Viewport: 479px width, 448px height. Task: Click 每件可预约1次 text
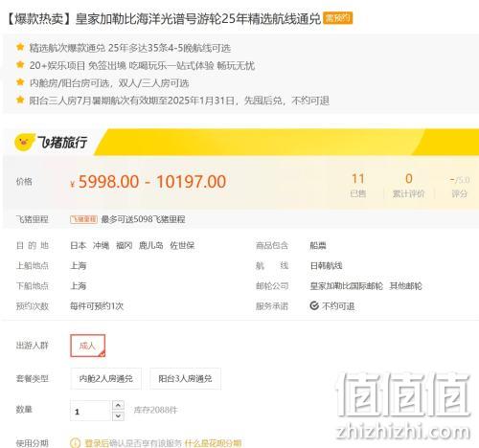(97, 306)
